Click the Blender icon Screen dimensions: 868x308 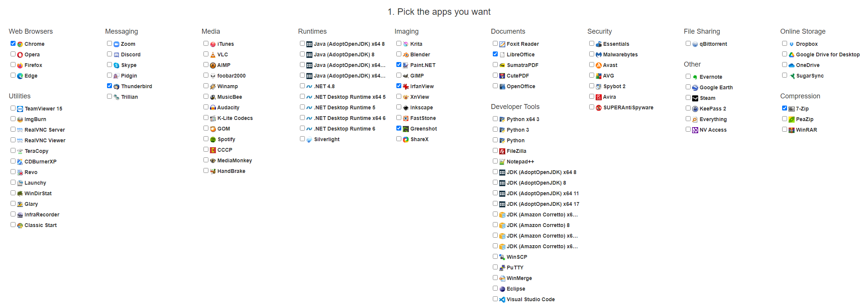[406, 55]
